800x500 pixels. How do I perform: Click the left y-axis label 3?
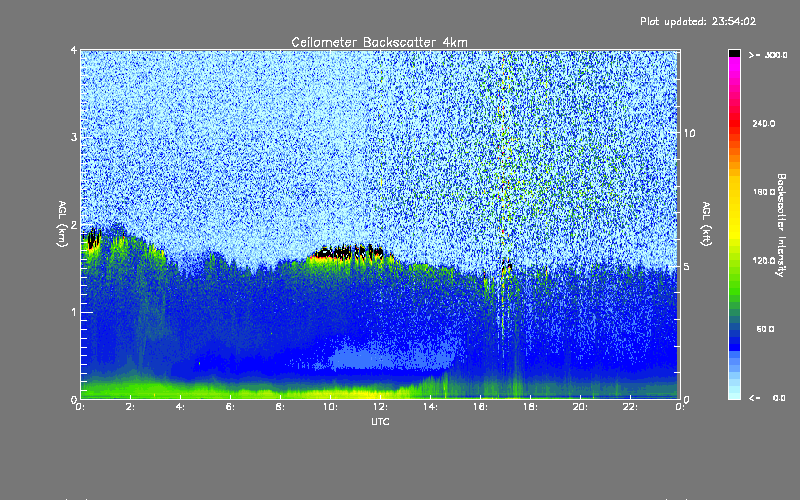73,138
